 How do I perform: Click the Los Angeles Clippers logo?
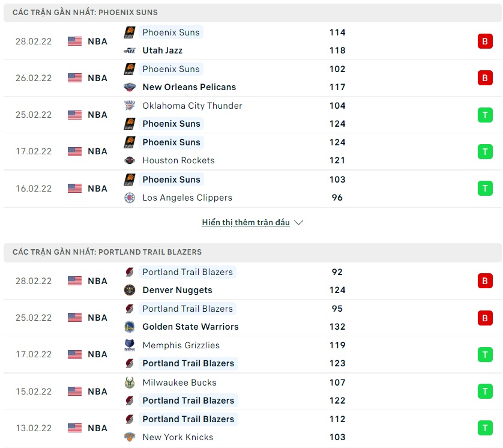(129, 198)
